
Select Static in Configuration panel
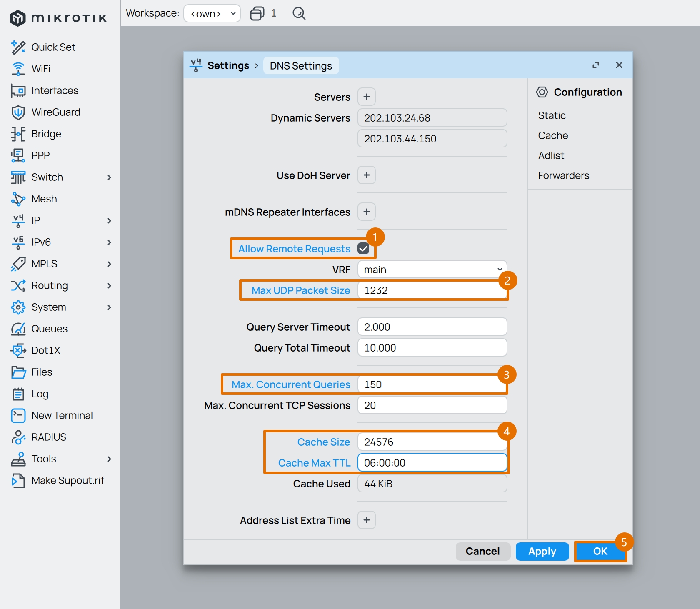tap(552, 115)
